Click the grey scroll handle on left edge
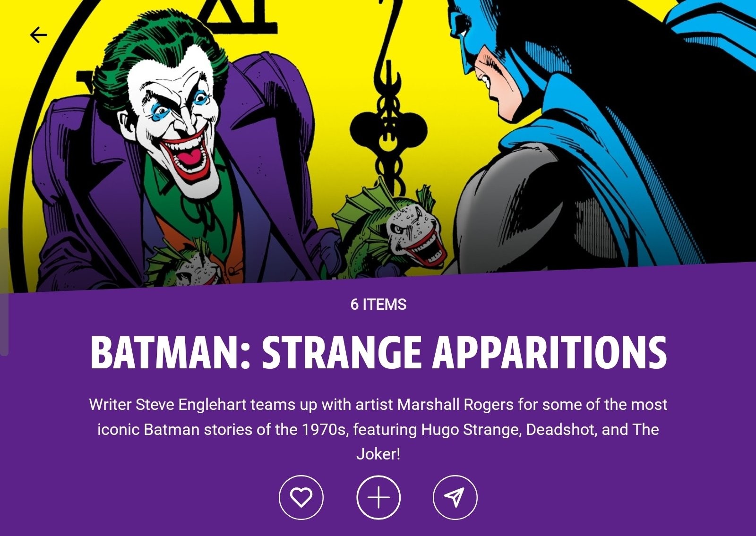Image resolution: width=756 pixels, height=536 pixels. click(x=4, y=291)
